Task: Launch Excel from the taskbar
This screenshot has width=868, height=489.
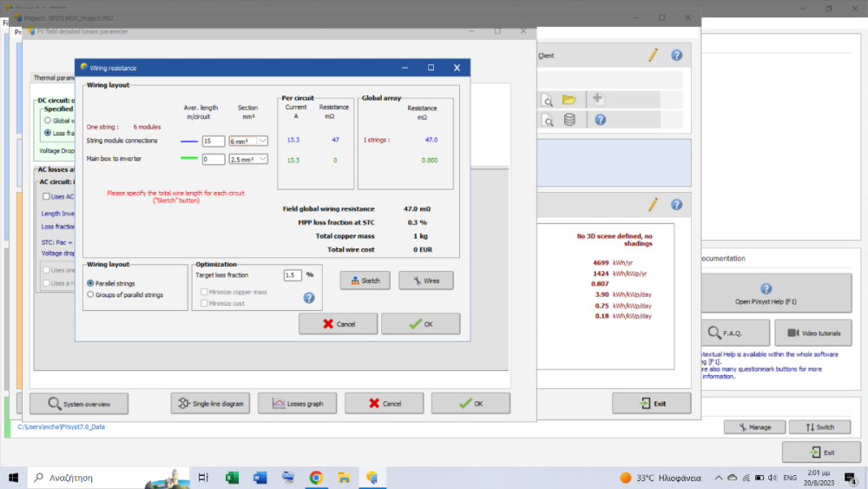Action: [x=232, y=478]
